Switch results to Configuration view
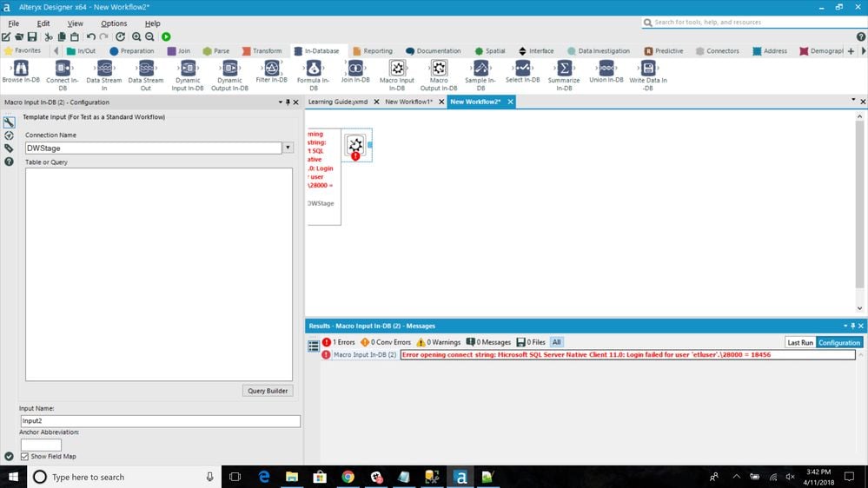Image resolution: width=868 pixels, height=488 pixels. tap(839, 342)
